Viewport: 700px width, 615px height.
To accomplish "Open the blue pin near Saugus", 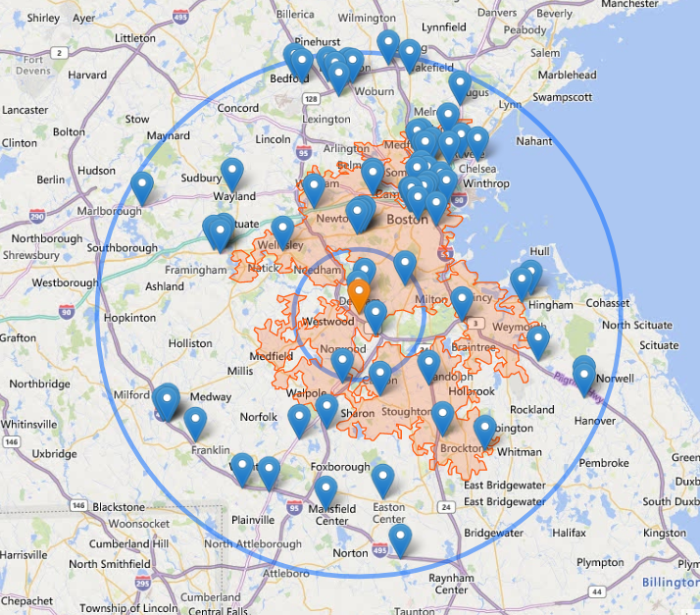I will point(460,85).
